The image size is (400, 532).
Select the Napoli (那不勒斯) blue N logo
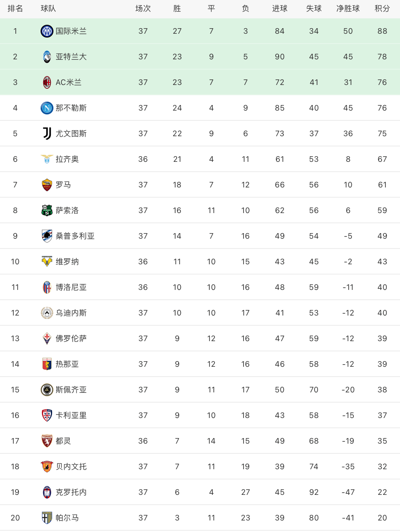pyautogui.click(x=47, y=108)
